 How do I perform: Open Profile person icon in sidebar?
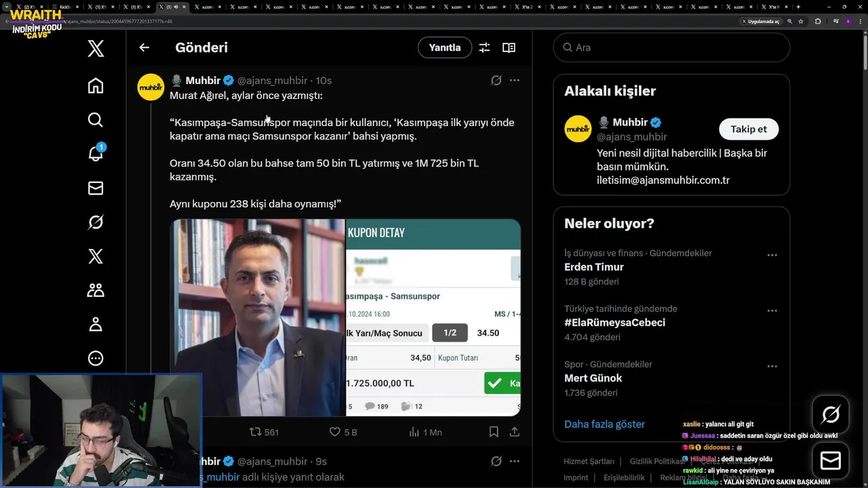96,324
